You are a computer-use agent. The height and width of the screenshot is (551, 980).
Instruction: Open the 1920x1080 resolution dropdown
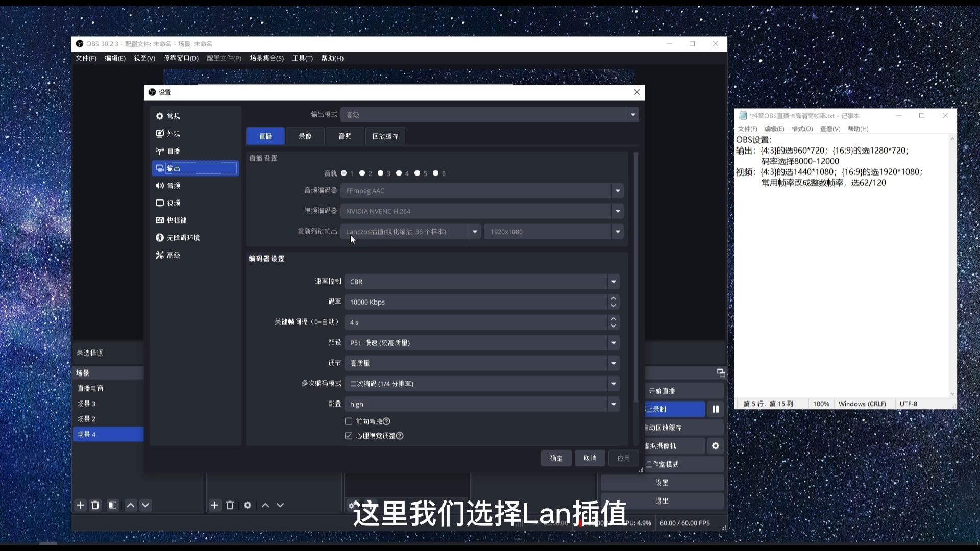click(x=554, y=232)
